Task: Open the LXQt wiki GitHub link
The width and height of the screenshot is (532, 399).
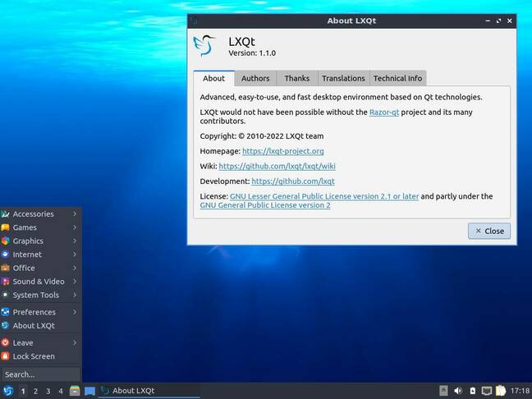Action: (x=277, y=166)
